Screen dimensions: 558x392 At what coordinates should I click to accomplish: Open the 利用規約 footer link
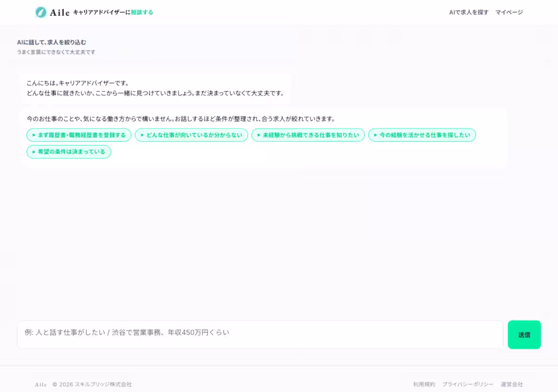(424, 385)
